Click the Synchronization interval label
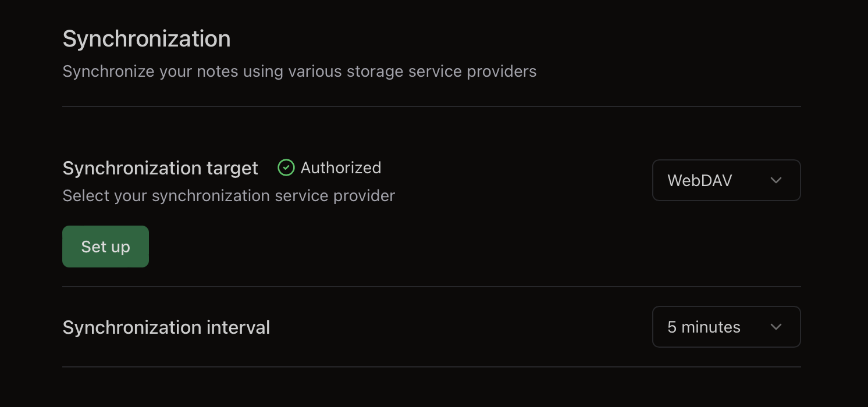Image resolution: width=868 pixels, height=407 pixels. (x=166, y=327)
